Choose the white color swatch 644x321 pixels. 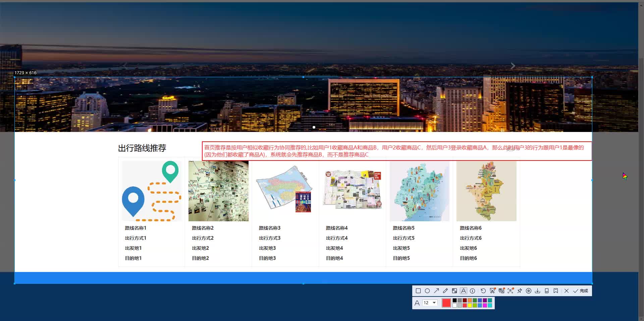click(454, 305)
